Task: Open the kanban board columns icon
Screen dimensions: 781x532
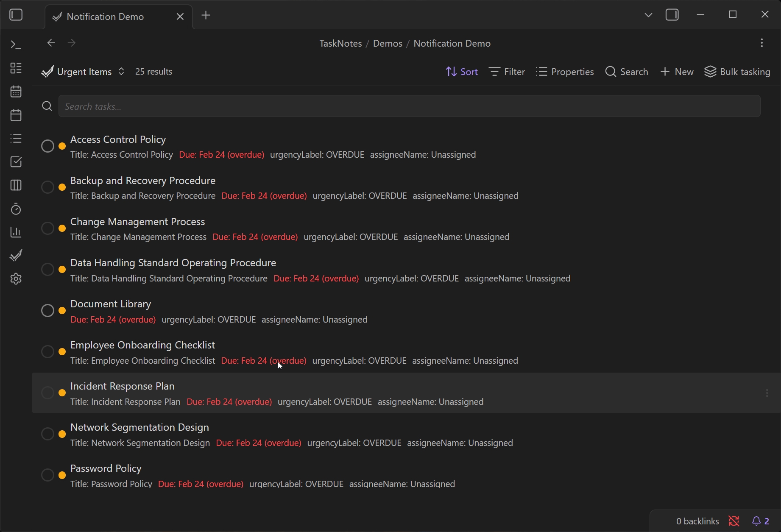Action: pos(16,185)
